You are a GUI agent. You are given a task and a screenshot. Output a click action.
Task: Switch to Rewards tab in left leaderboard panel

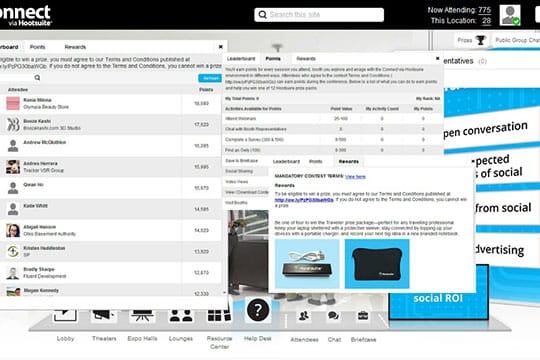[75, 47]
